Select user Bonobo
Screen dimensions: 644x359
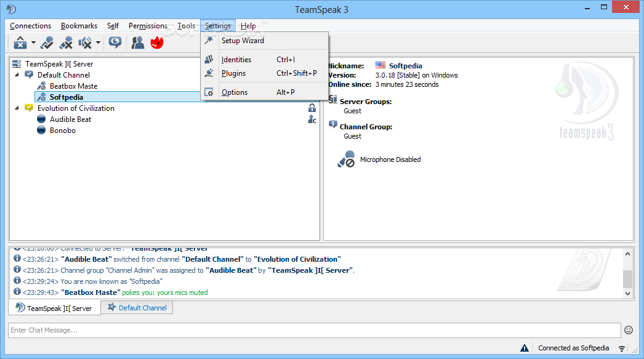(62, 131)
